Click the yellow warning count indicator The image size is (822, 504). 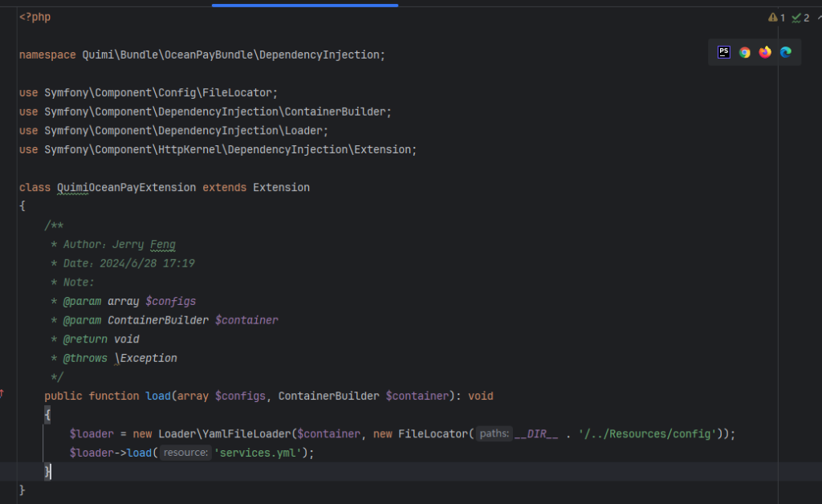[776, 18]
